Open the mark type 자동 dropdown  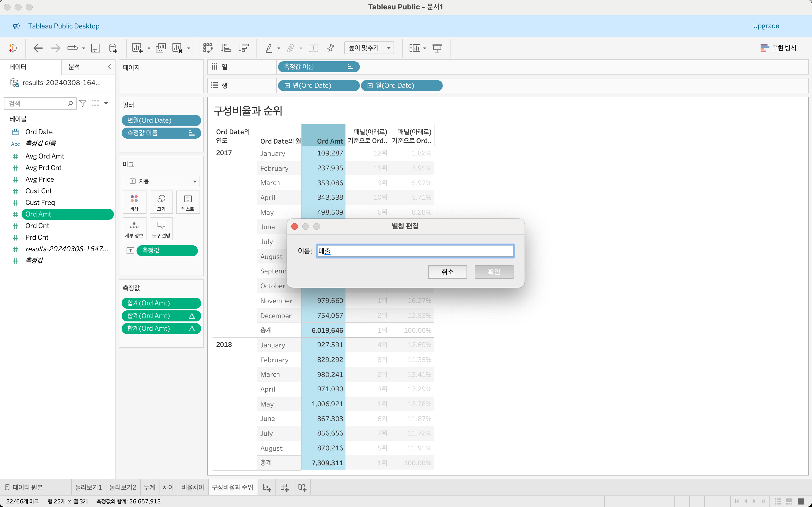(195, 181)
